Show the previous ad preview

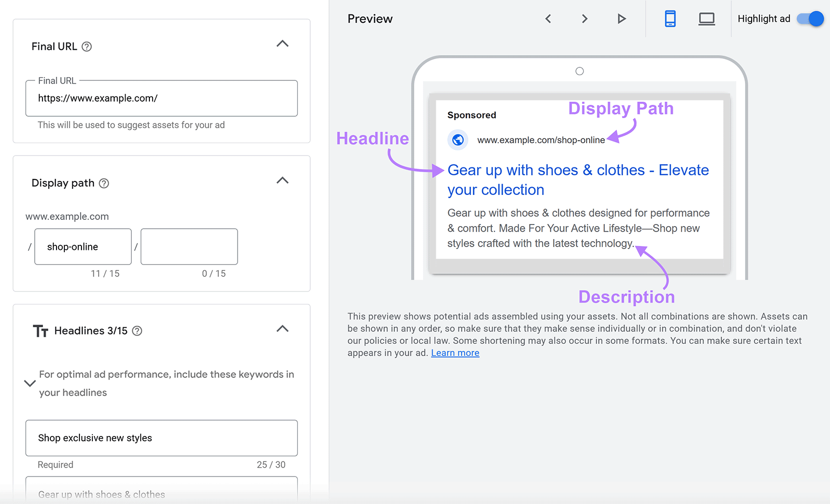548,19
